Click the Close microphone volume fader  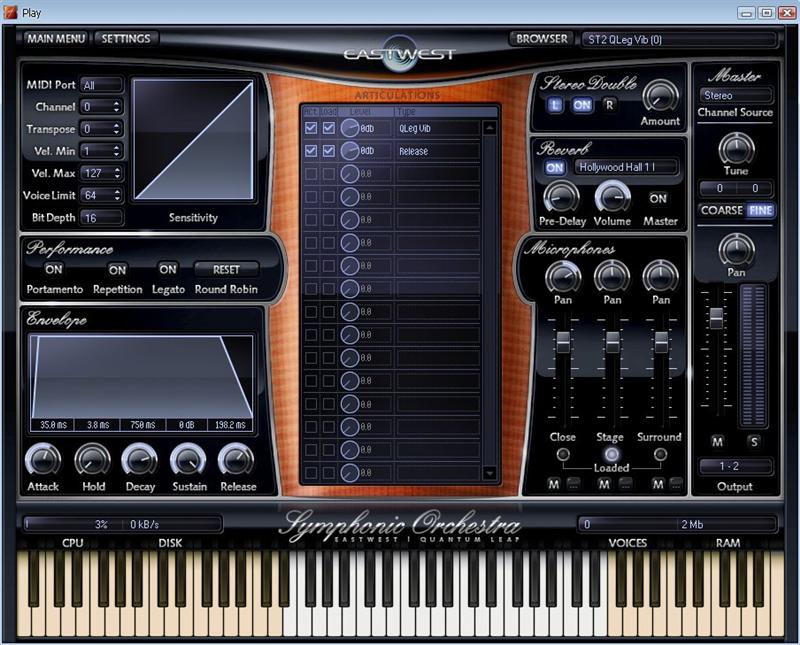pyautogui.click(x=563, y=341)
